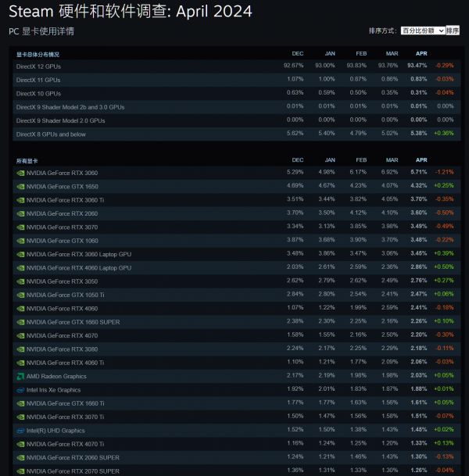The height and width of the screenshot is (476, 469).
Task: Click NVIDIA icon beside RTX 2060 SUPER
Action: [20, 458]
